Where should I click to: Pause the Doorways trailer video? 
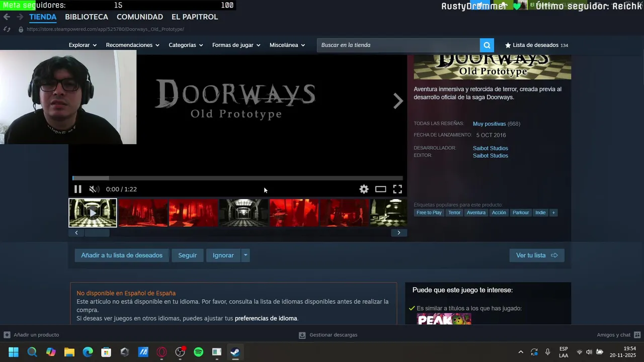pos(77,189)
